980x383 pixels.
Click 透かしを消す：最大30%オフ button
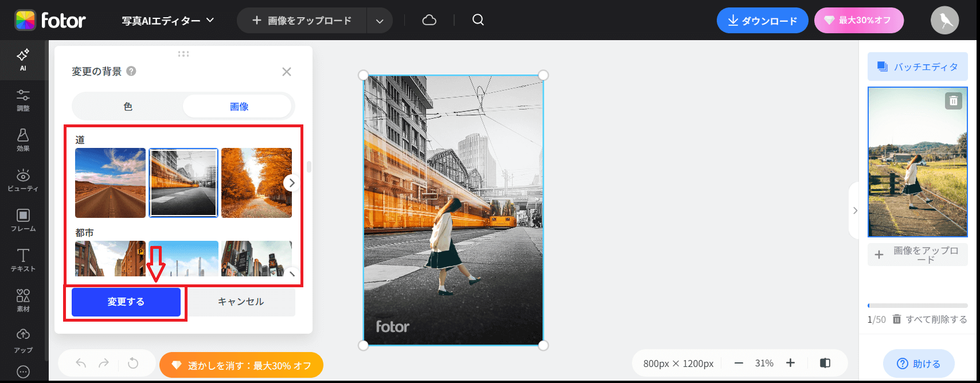(241, 365)
